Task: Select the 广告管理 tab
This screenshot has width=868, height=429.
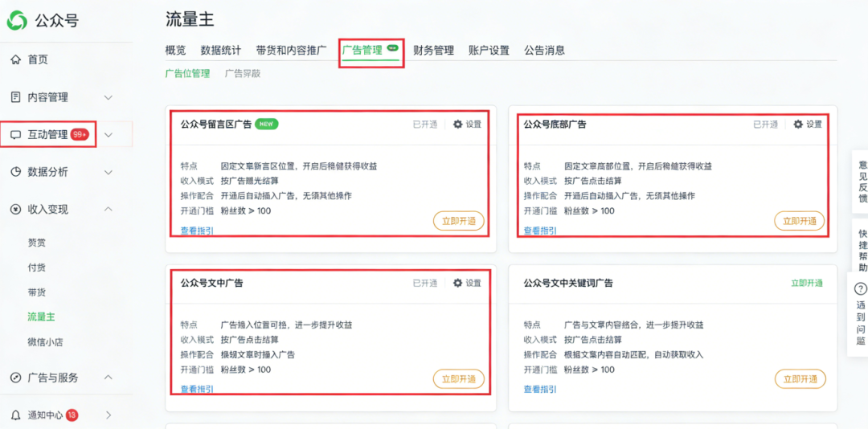Action: pos(362,51)
